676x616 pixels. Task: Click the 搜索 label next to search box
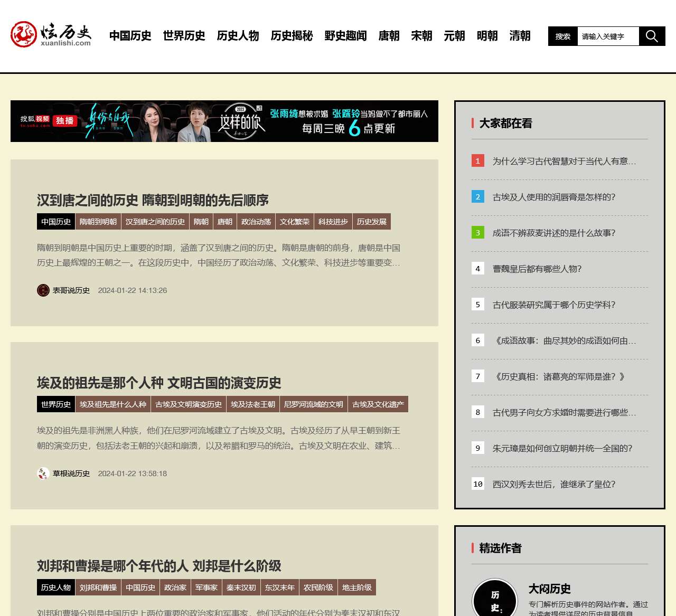(562, 36)
